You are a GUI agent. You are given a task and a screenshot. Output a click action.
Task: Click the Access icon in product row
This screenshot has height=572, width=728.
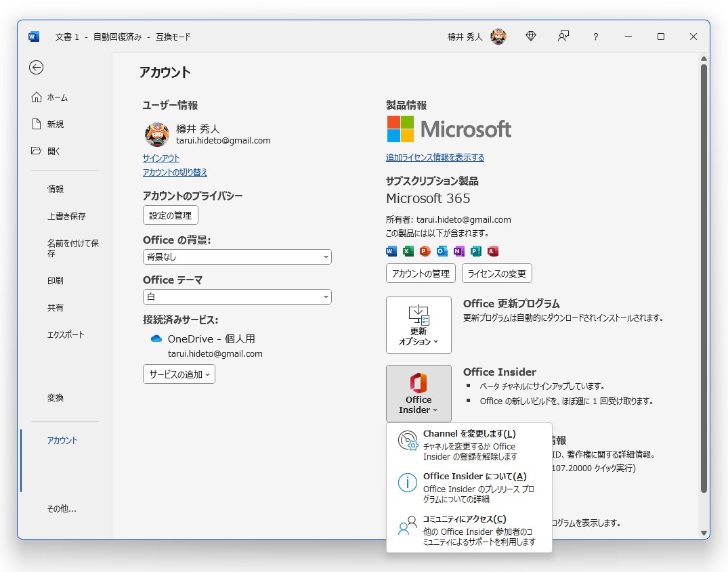click(492, 251)
